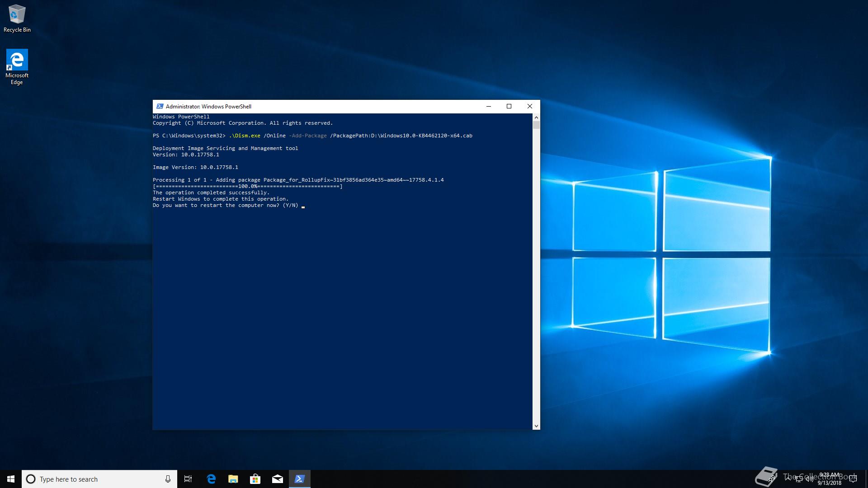
Task: Open Task View from the taskbar
Action: click(188, 479)
